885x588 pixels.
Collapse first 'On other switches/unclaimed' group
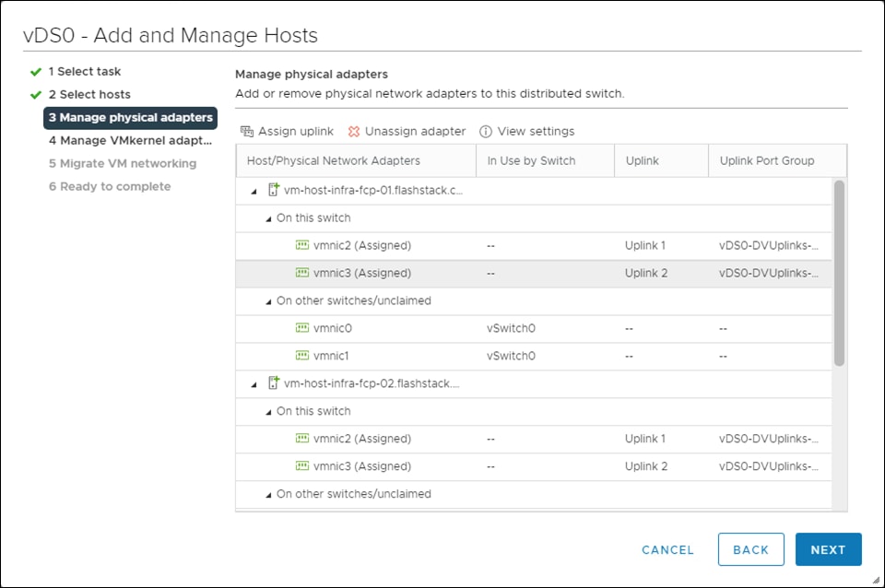(268, 301)
